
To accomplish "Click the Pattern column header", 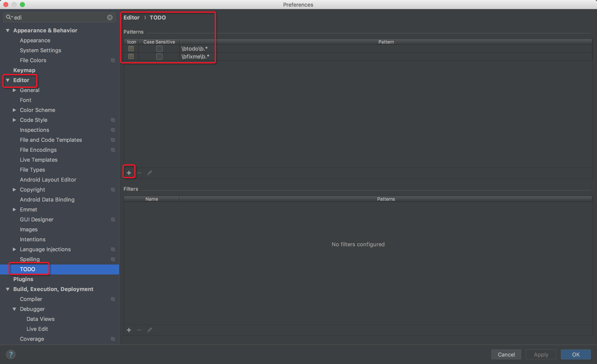I will coord(386,42).
